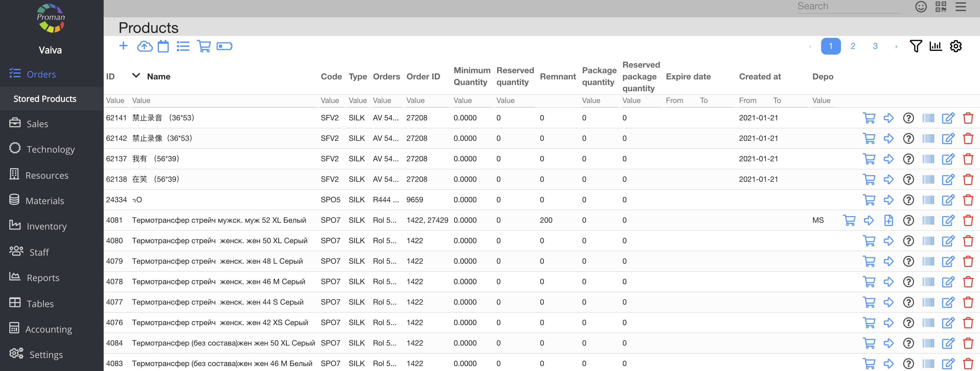Click the cloud upload icon
This screenshot has width=980, height=371.
(x=145, y=47)
